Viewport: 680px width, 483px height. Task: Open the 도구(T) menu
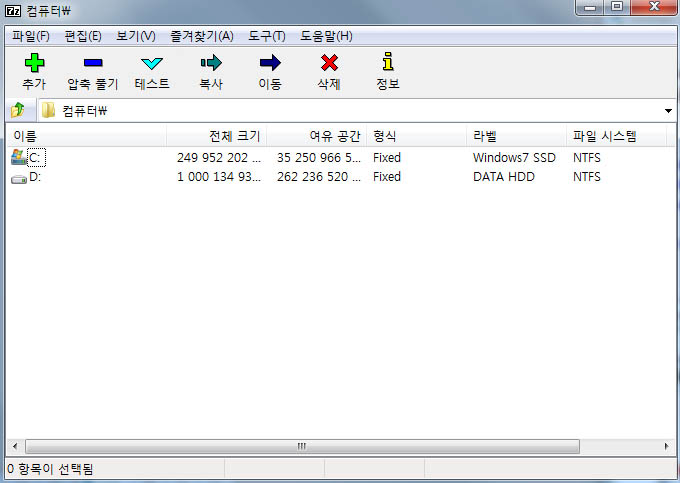[267, 36]
